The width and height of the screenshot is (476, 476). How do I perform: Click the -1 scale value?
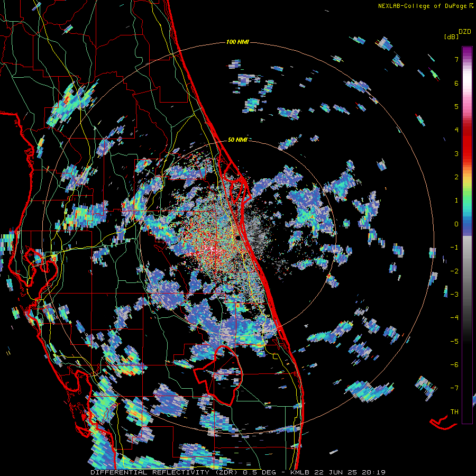point(454,248)
